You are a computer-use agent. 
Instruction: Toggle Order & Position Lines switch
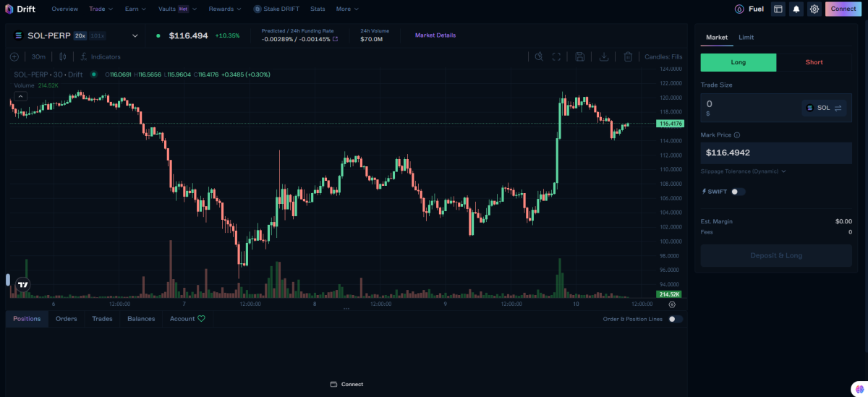pos(675,319)
